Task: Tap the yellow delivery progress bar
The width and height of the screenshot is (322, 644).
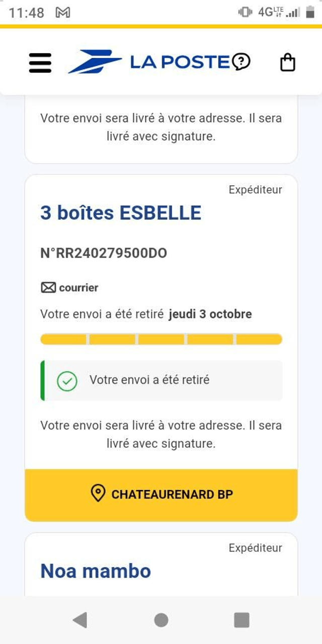Action: pyautogui.click(x=161, y=340)
